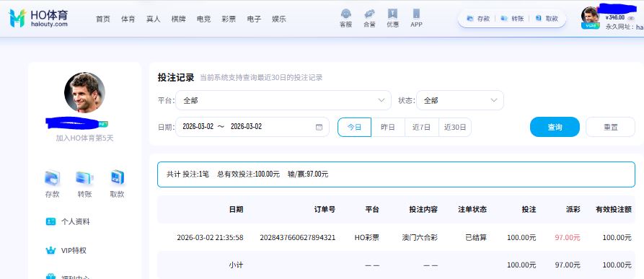
Task: Go to 首页 nav item
Action: tap(103, 19)
